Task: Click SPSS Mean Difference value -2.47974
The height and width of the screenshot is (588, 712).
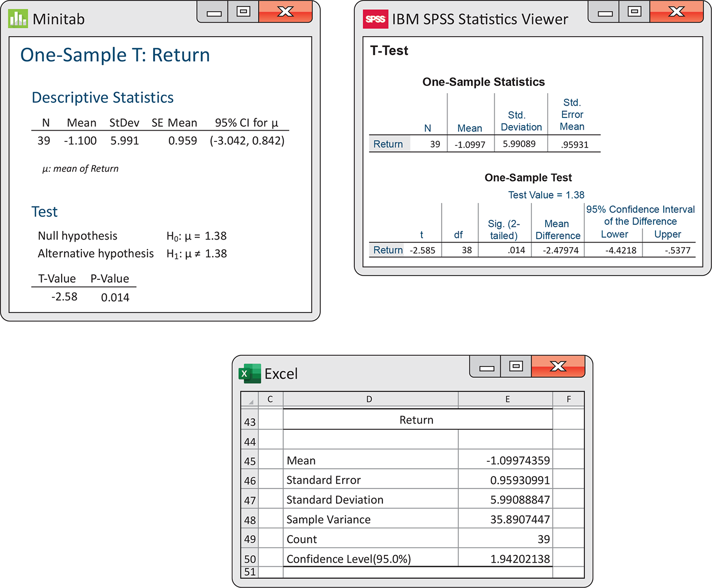Action: pyautogui.click(x=560, y=250)
